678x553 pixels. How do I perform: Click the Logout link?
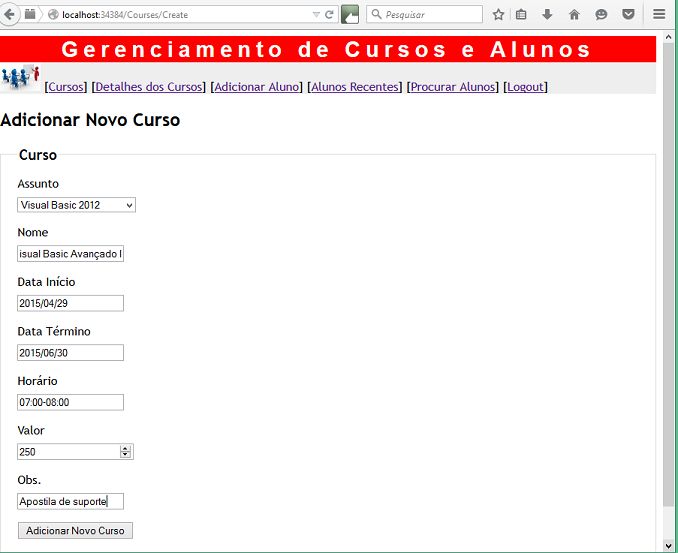pos(525,87)
